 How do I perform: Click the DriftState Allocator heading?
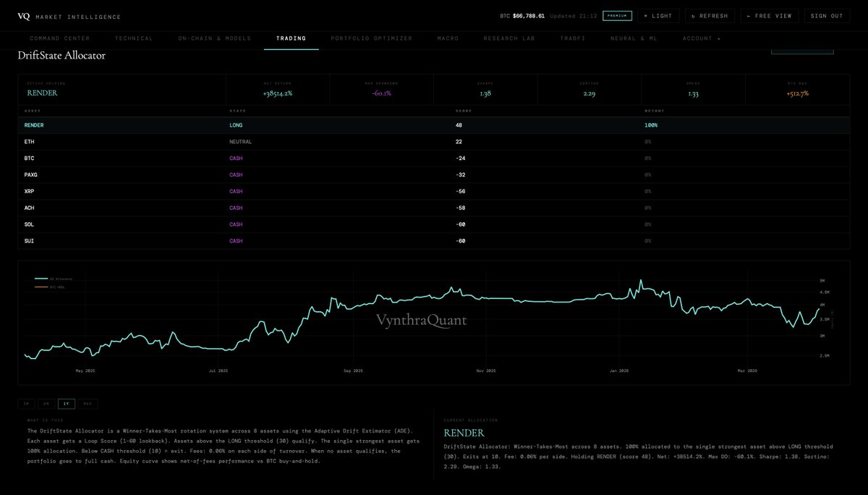pos(61,55)
